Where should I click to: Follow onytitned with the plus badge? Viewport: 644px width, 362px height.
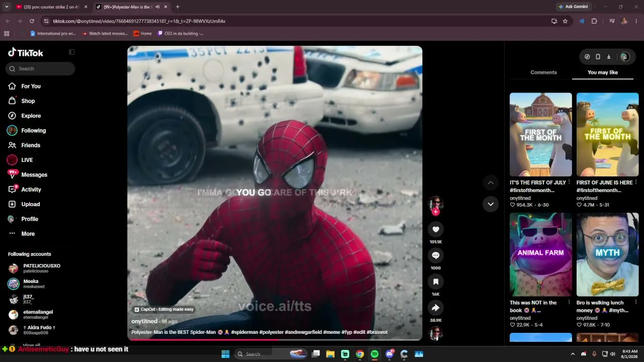436,212
